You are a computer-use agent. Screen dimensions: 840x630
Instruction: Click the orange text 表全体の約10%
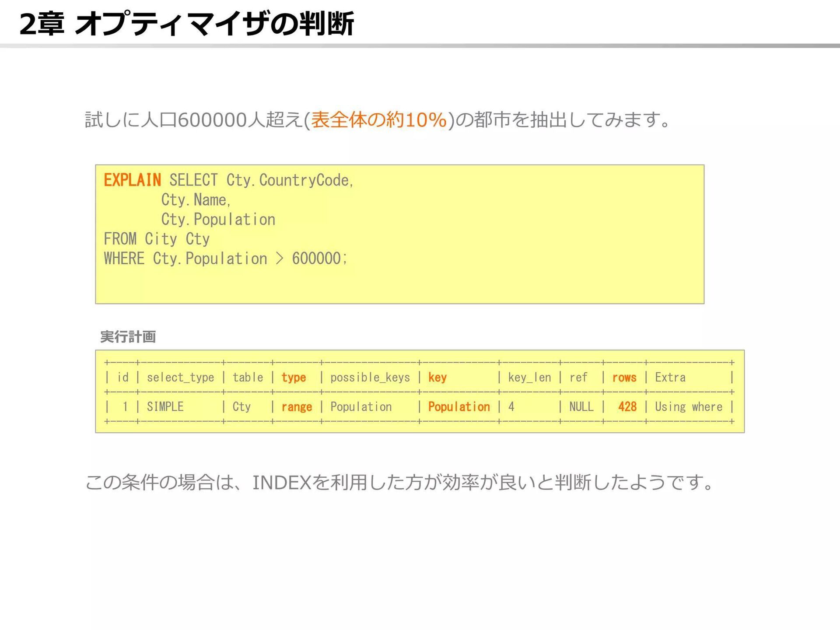tap(379, 120)
